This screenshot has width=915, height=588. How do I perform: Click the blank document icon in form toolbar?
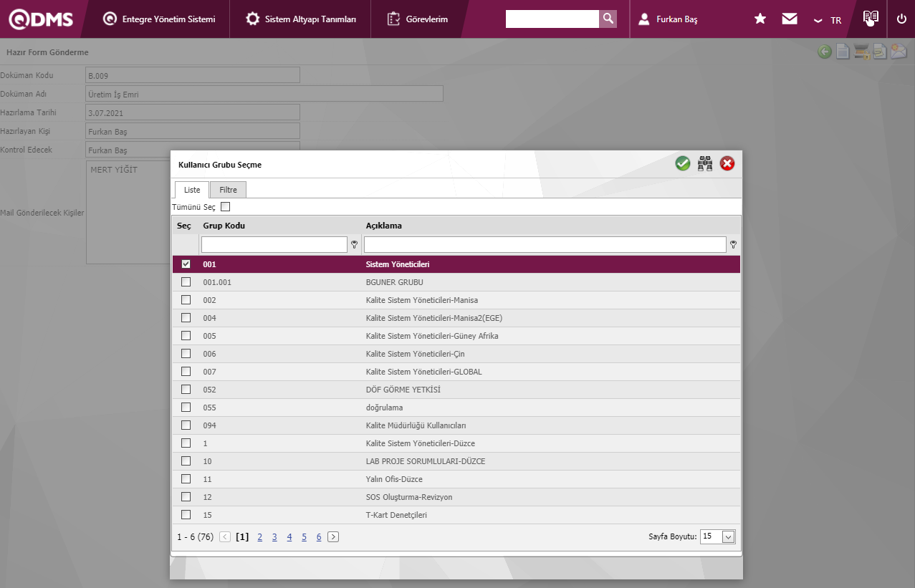coord(843,52)
